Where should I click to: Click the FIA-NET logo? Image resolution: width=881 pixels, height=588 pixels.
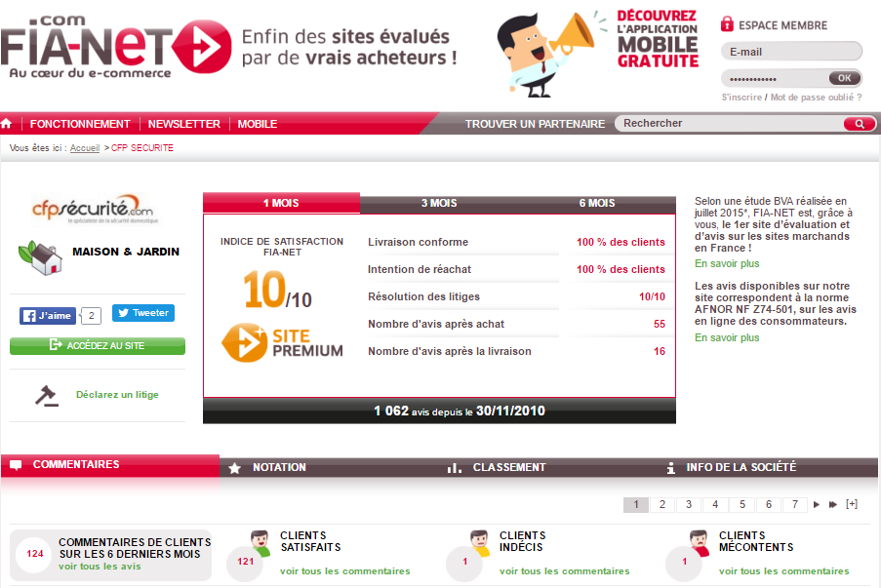(116, 47)
